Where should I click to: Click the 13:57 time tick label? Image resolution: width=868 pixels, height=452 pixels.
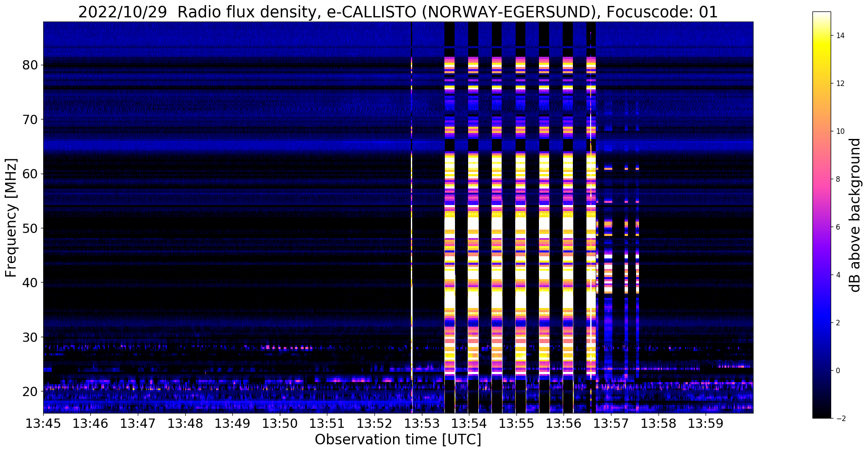click(x=611, y=423)
